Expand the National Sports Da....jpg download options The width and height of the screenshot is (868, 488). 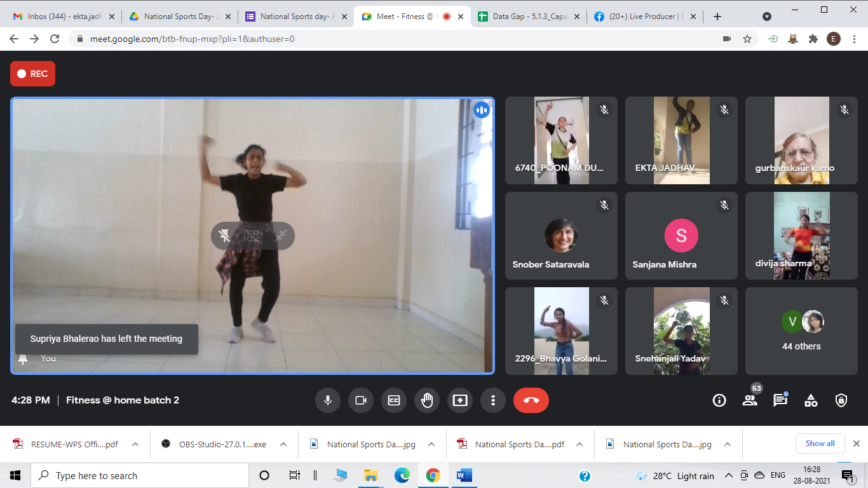click(430, 444)
